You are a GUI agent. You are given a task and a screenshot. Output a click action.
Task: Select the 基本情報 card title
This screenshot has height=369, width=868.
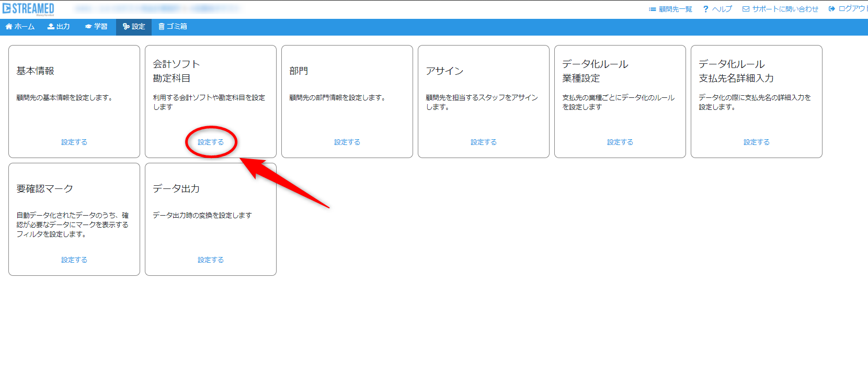click(x=36, y=71)
